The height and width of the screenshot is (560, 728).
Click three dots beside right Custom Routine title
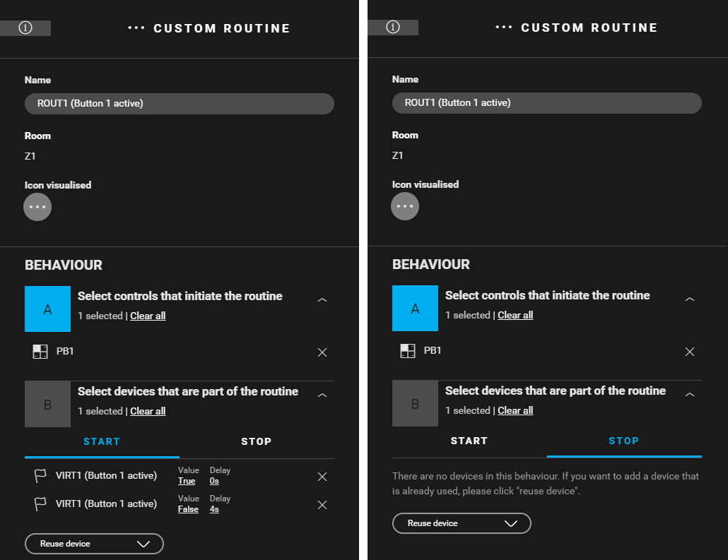pyautogui.click(x=504, y=27)
